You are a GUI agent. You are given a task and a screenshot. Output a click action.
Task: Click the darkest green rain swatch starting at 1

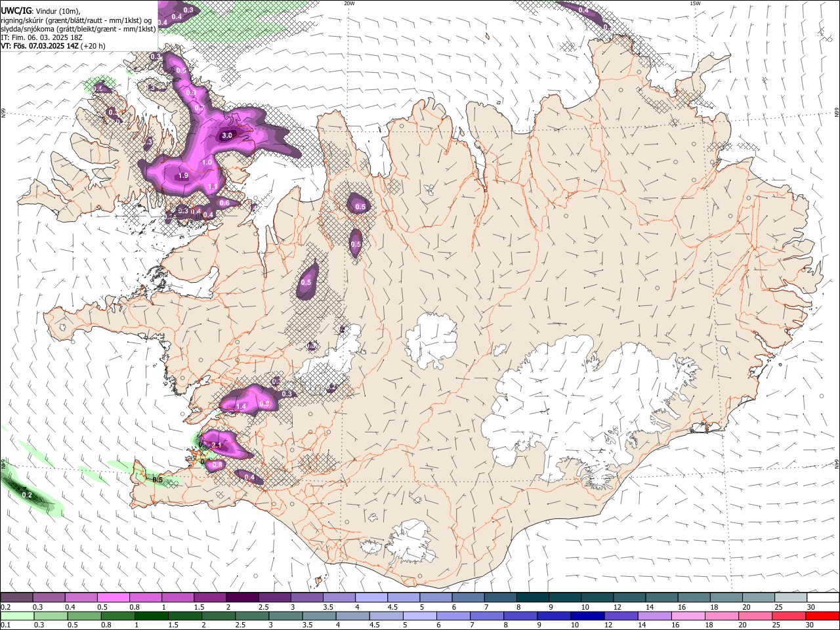[151, 616]
